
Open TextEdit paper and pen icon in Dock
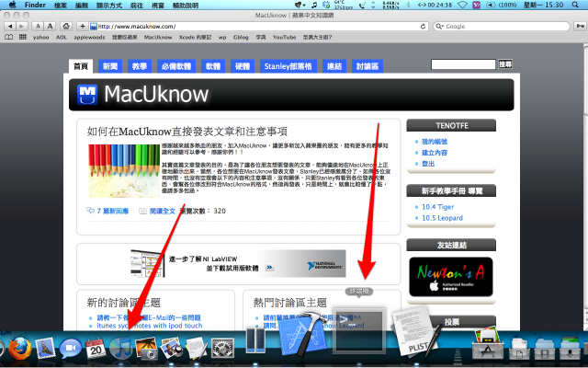pyautogui.click(x=196, y=349)
